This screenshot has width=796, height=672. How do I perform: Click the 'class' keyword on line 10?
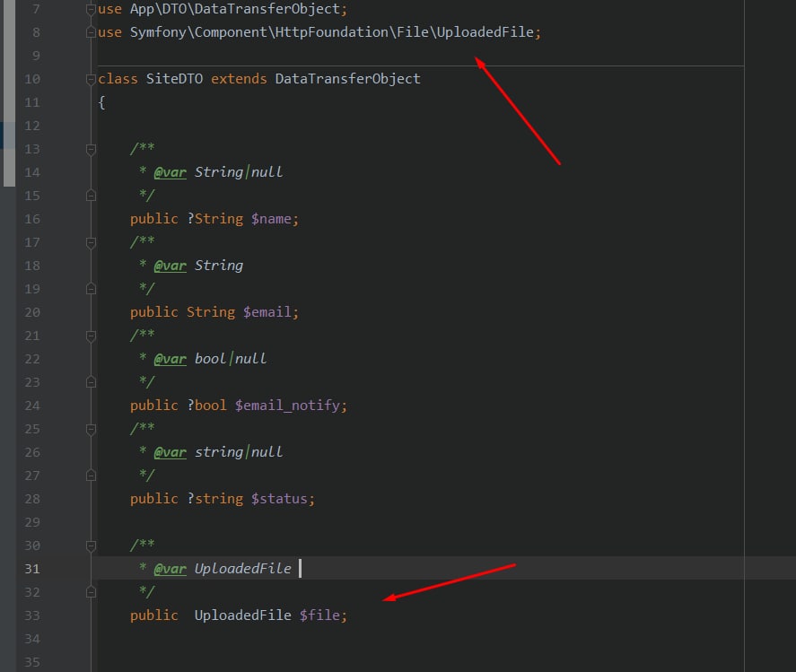(118, 79)
